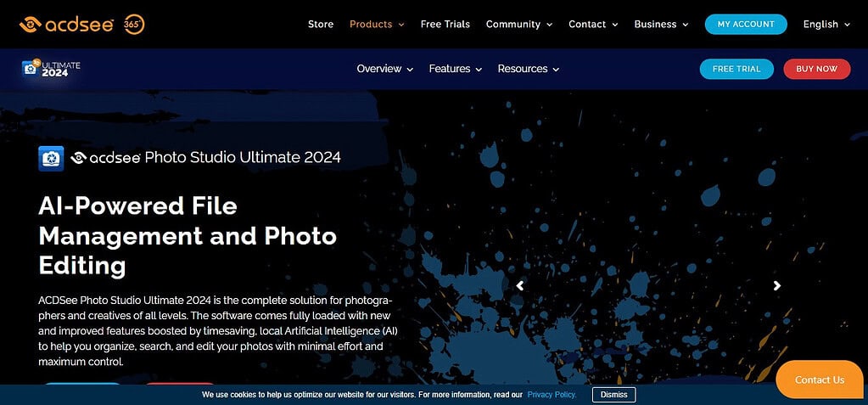
Task: Click the Ultimate 2024 product logo
Action: coord(51,68)
